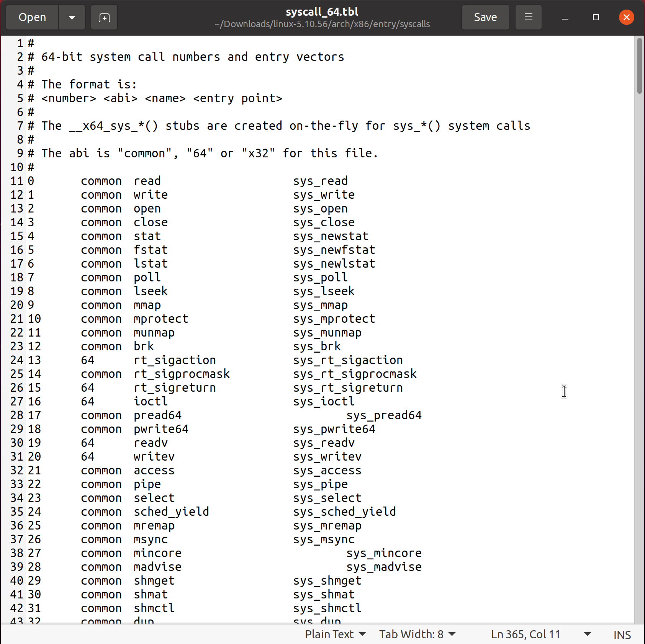This screenshot has width=645, height=644.
Task: Open the Ln 365, Col 11 position dropdown
Action: tap(541, 634)
